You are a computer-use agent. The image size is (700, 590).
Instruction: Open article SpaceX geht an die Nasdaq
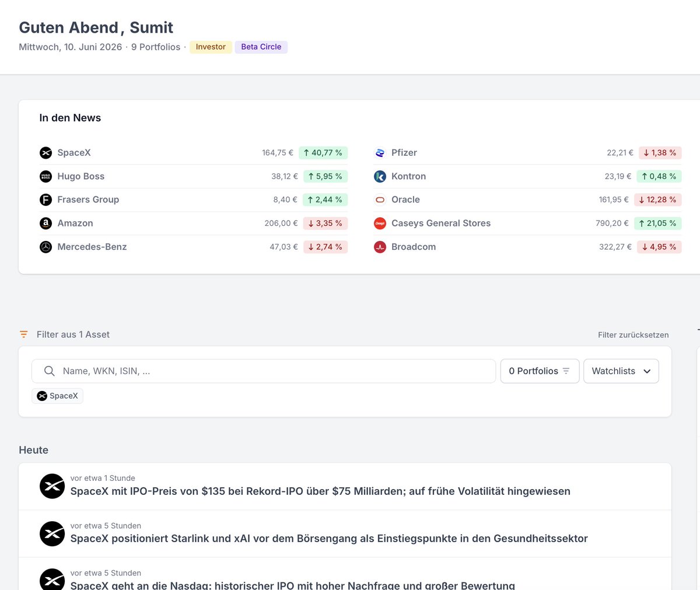[293, 585]
